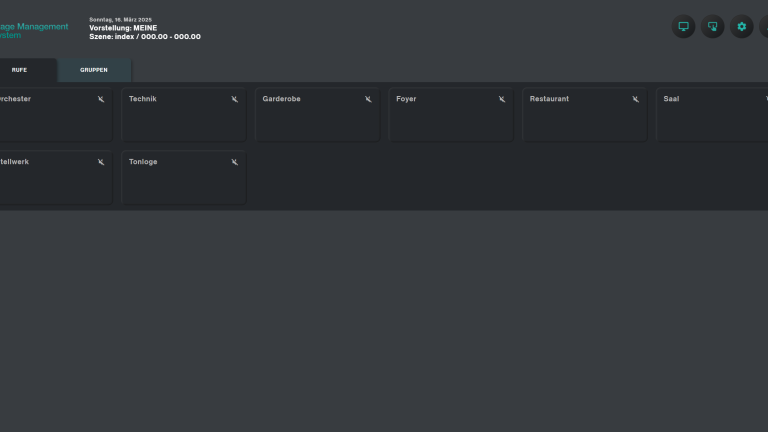768x432 pixels.
Task: Unmute the Restaurant call zone
Action: (635, 99)
